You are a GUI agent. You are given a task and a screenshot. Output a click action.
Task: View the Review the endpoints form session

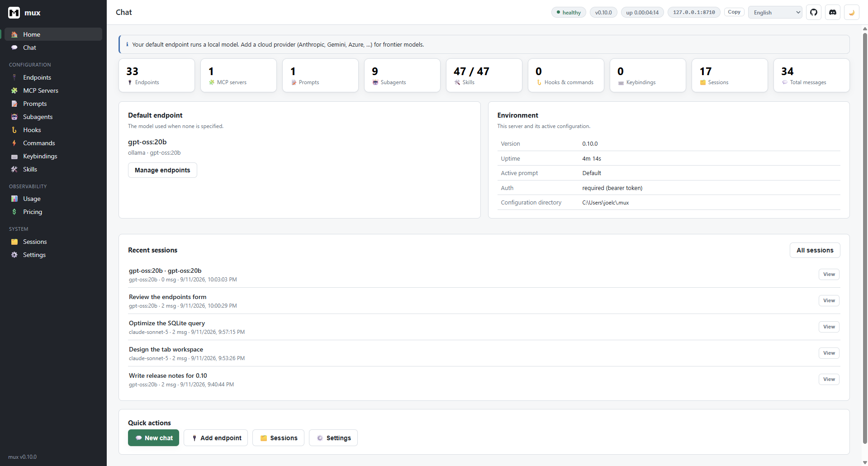point(829,301)
